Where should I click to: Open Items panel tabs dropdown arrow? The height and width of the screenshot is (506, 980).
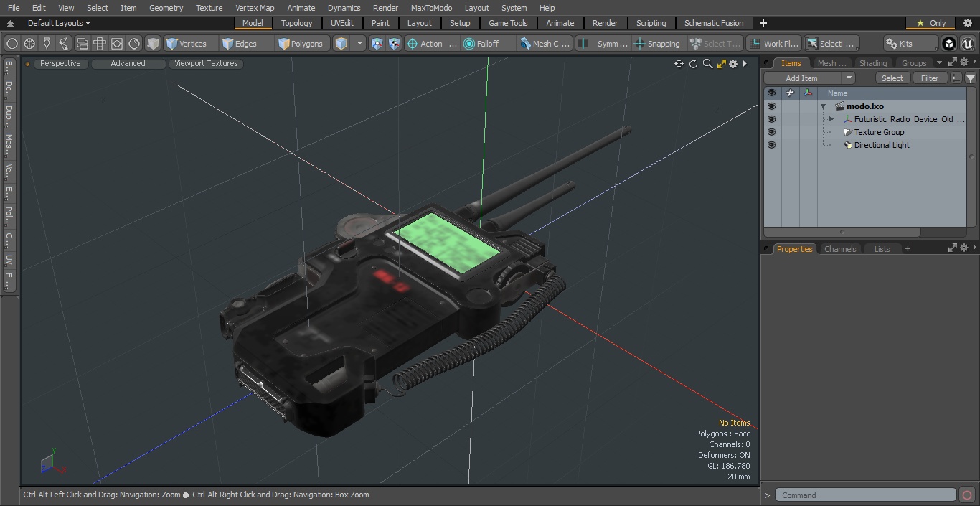(939, 63)
